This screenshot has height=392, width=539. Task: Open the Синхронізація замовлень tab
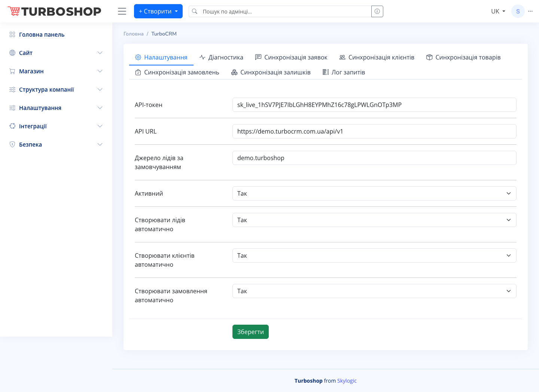177,72
